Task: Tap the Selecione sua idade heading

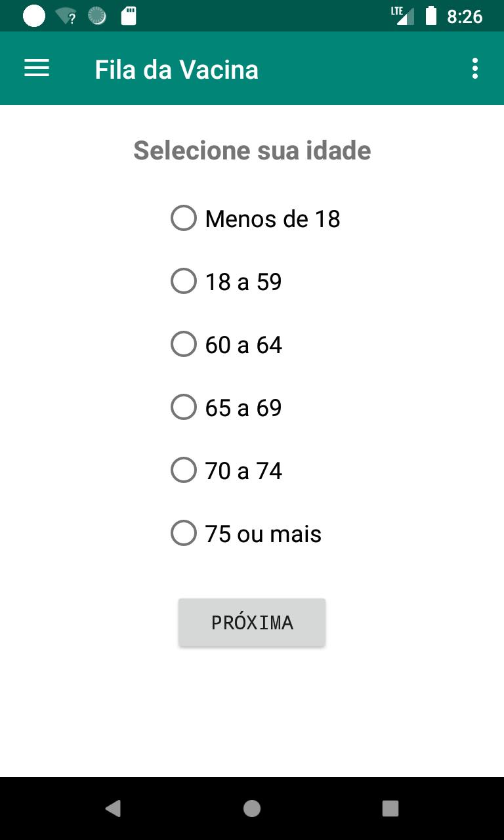Action: coord(252,150)
